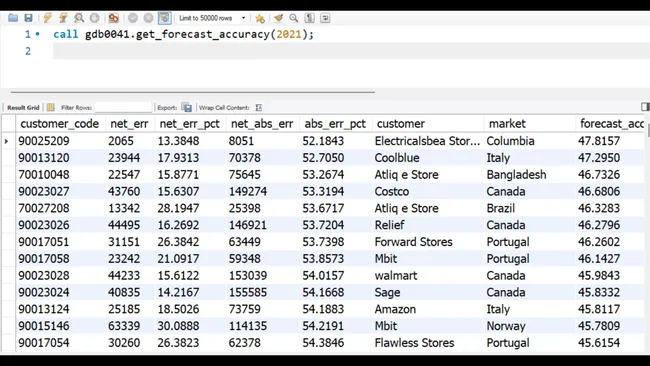Click the result grid columns icon
The image size is (650, 366).
(51, 107)
